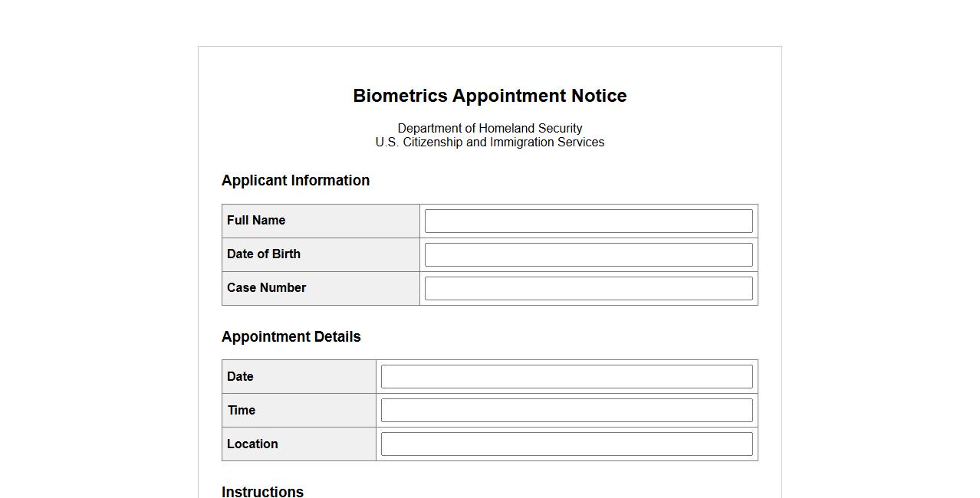Click the 'Date of Birth' label
980x498 pixels.
click(264, 254)
